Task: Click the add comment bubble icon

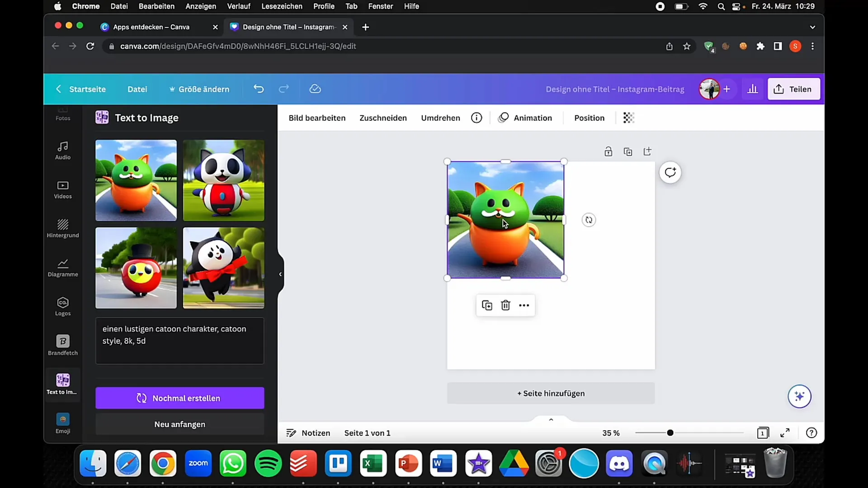Action: point(670,173)
